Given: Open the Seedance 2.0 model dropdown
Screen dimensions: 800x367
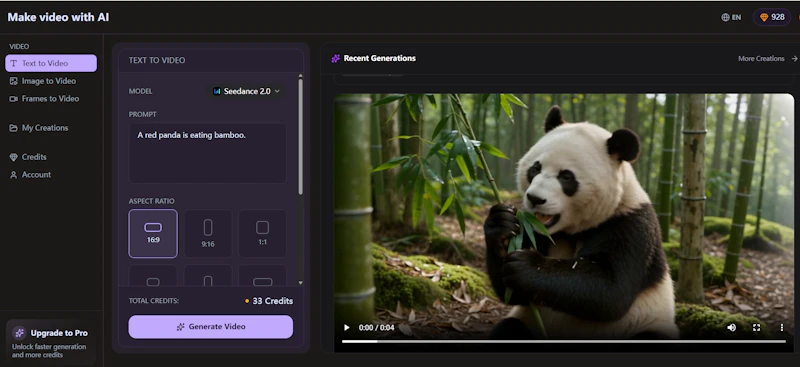Looking at the screenshot, I should tap(247, 91).
